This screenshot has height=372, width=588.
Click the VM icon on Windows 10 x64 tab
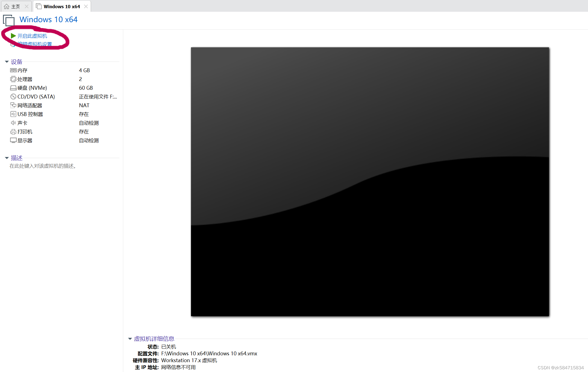click(39, 6)
